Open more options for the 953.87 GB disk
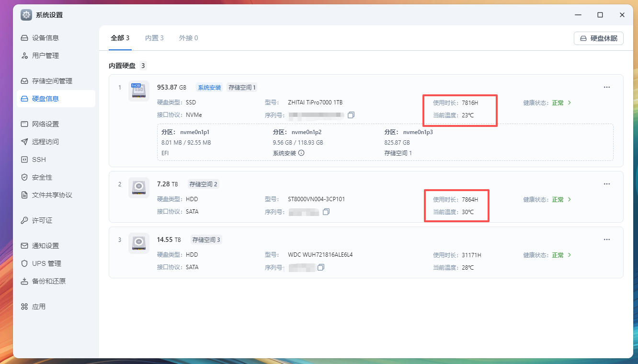This screenshot has height=364, width=638. coord(607,87)
